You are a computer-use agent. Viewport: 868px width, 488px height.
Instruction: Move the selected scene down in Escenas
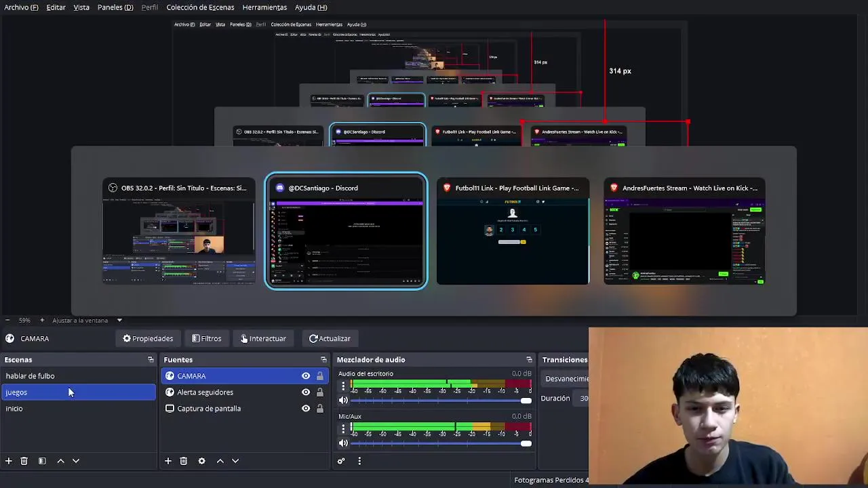point(76,461)
